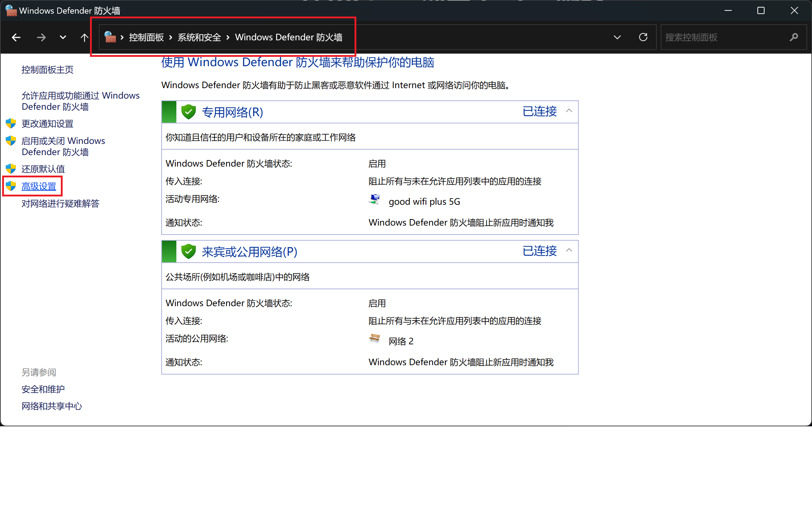Screen dimensions: 812x517
Task: Click the Back navigation arrow
Action: click(x=16, y=37)
